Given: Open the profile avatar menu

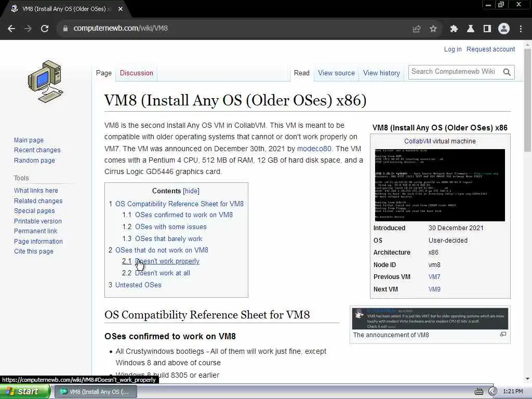Looking at the screenshot, I should [x=504, y=29].
